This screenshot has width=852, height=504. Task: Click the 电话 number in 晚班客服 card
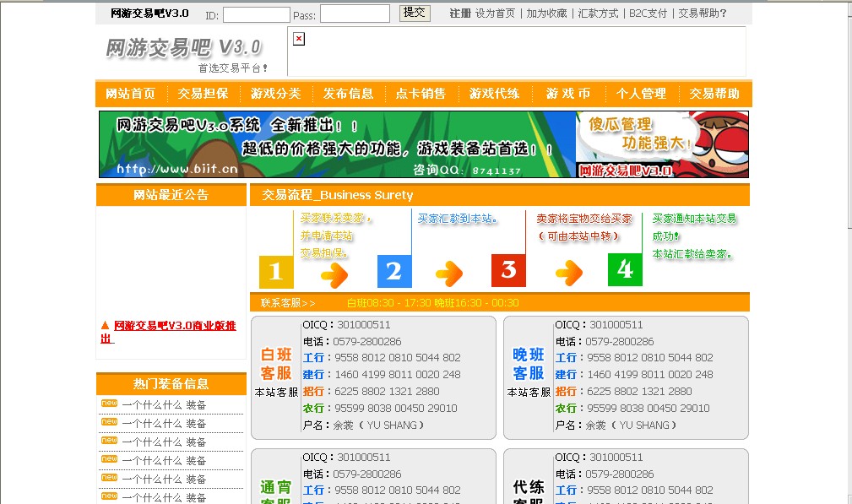pyautogui.click(x=620, y=342)
